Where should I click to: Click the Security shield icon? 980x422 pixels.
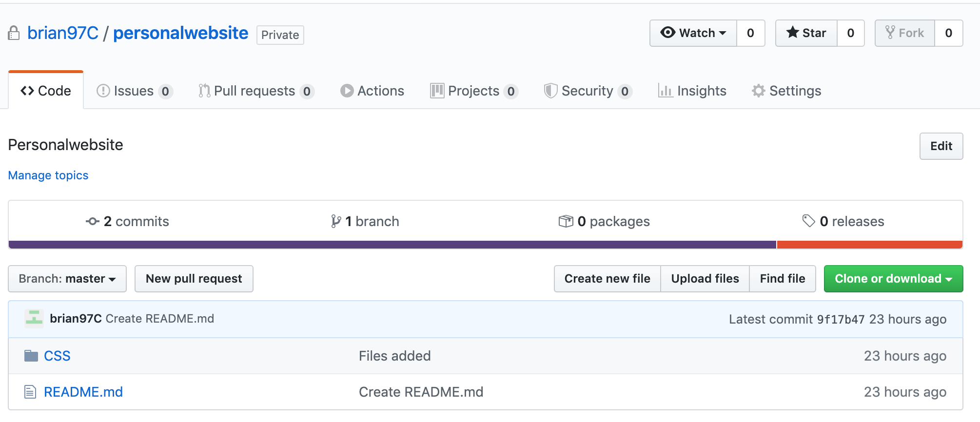550,91
